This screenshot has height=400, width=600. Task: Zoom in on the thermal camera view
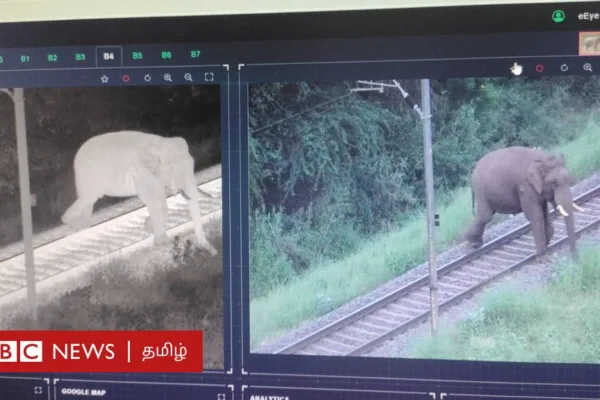click(167, 78)
